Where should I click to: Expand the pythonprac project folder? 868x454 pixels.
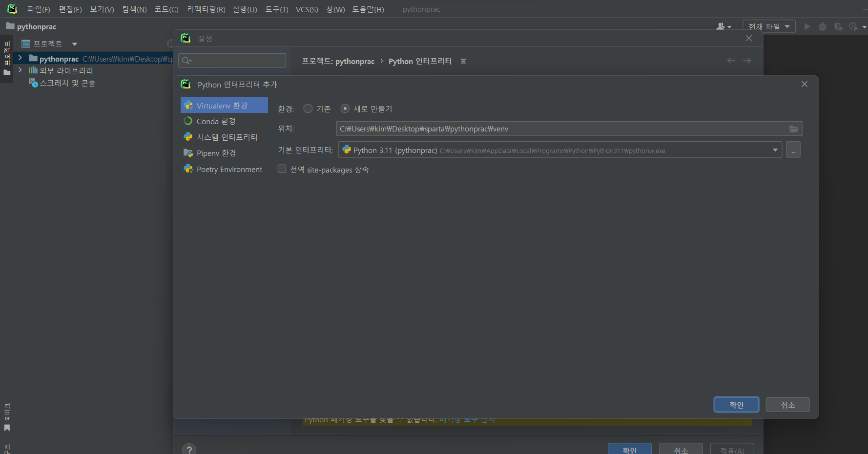point(20,58)
